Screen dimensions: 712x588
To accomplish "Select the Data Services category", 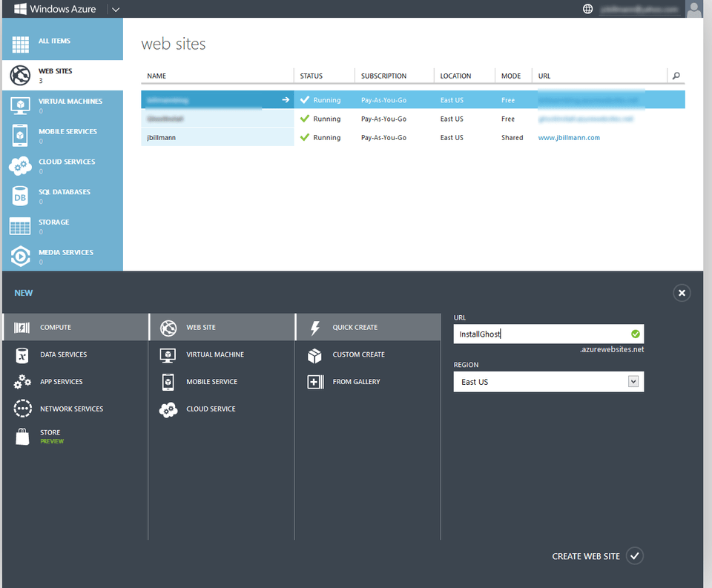I will click(76, 354).
